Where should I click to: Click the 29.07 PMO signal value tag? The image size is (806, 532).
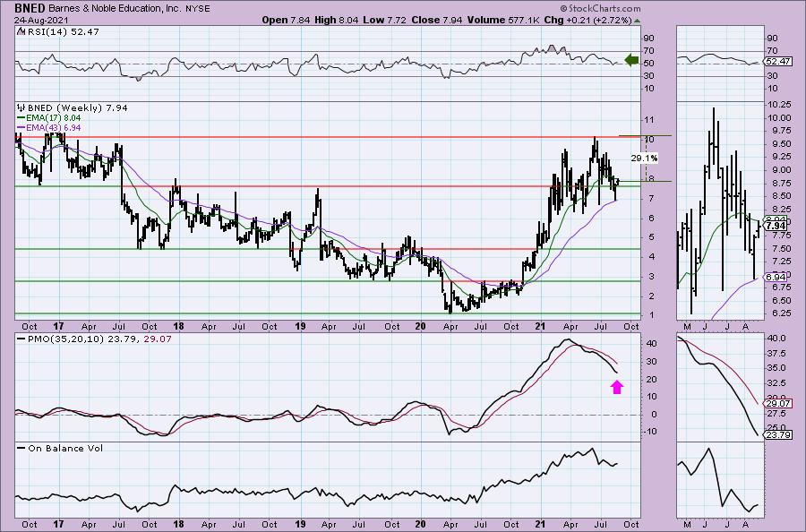tap(777, 404)
